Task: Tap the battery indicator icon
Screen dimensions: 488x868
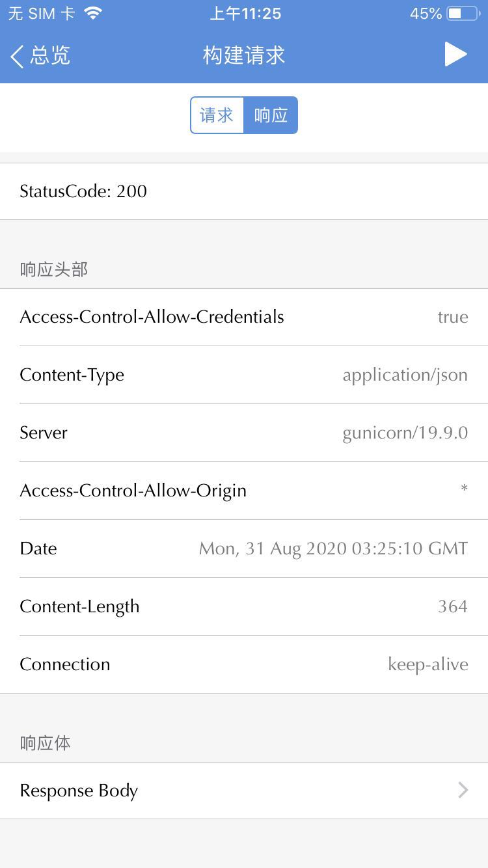Action: 463,14
